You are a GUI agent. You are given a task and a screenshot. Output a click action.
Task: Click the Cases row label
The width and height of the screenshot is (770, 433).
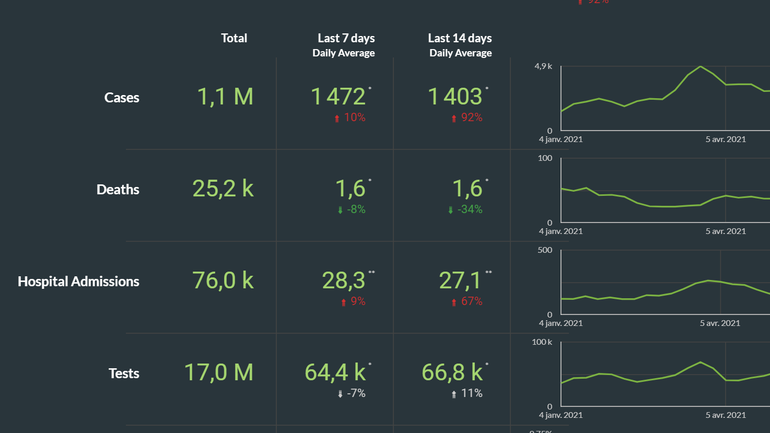122,98
